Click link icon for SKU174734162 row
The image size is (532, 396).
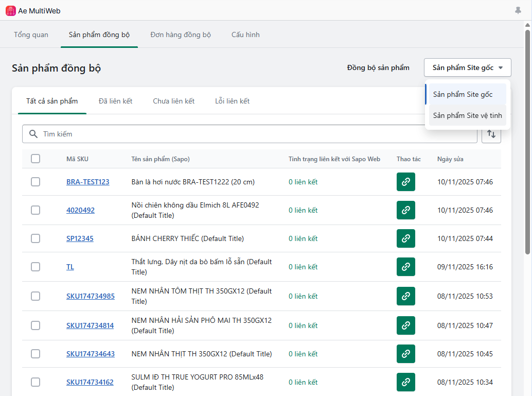pos(405,382)
